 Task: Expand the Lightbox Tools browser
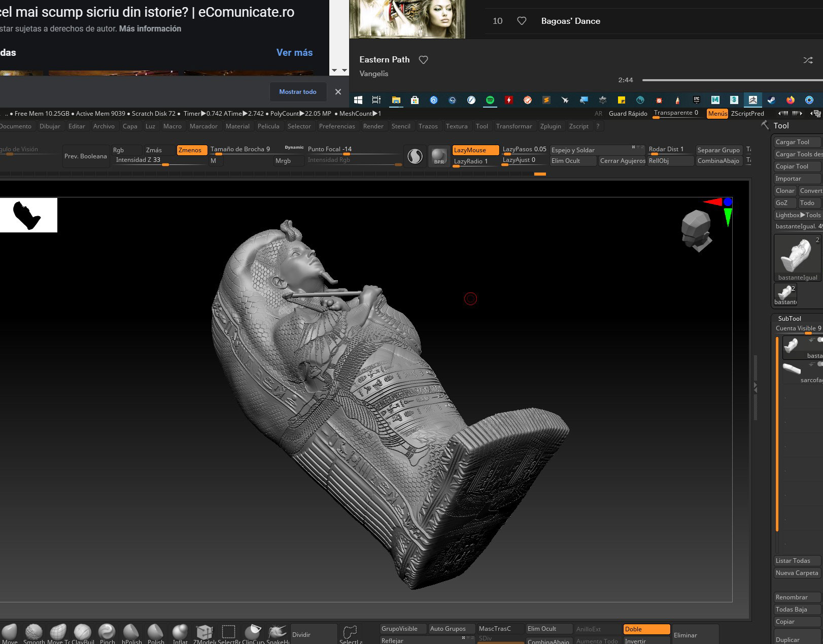pyautogui.click(x=797, y=215)
